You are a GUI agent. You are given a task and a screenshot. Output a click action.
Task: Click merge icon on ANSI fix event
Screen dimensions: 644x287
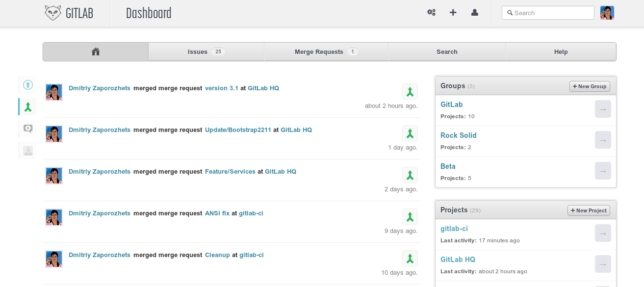pos(410,217)
